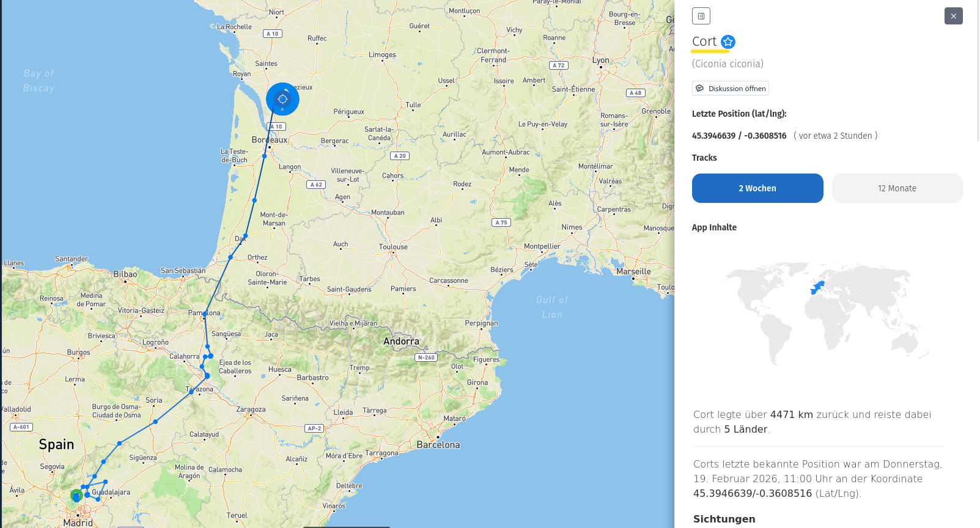Viewport: 980px width, 528px height.
Task: Click the world map thumbnail under App Inhalte
Action: (x=825, y=312)
